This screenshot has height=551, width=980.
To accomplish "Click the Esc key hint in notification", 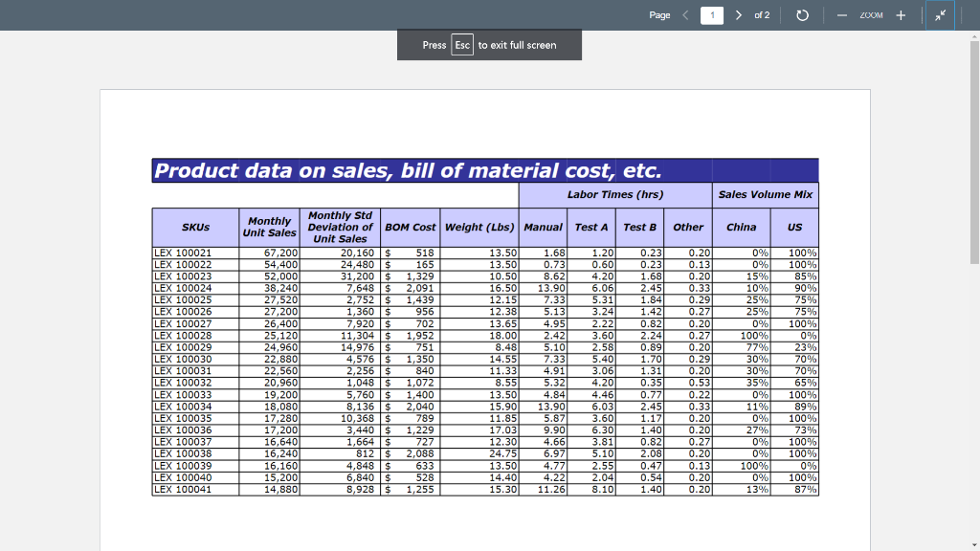I will (462, 45).
